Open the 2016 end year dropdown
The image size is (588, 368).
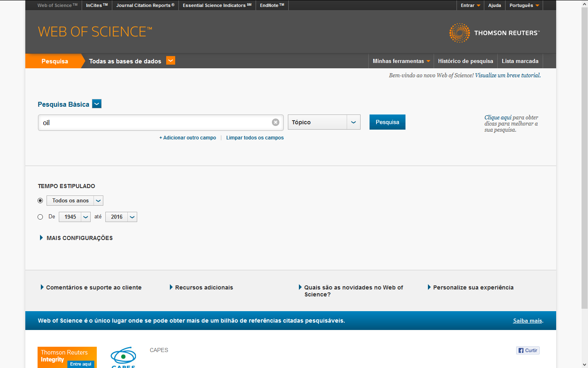click(121, 217)
